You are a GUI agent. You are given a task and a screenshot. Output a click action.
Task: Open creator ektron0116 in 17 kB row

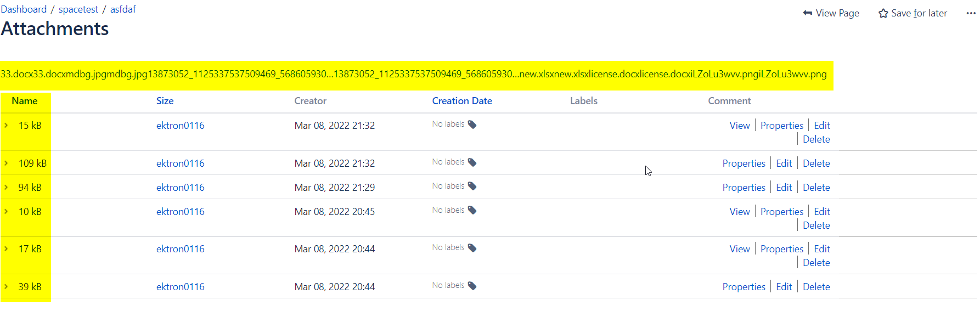coord(180,249)
